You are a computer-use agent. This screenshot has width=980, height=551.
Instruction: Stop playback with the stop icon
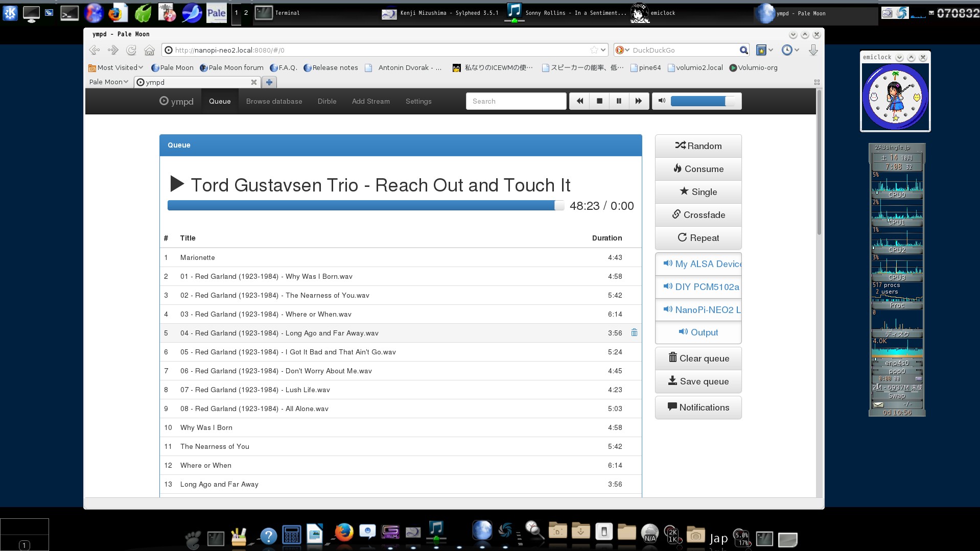coord(599,101)
